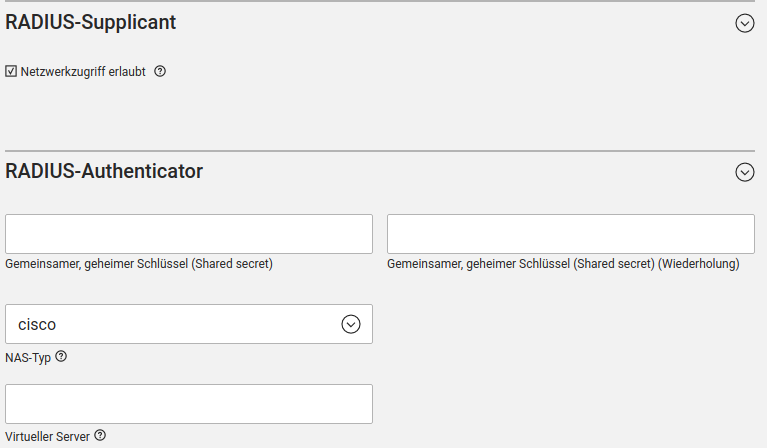Viewport: 767px width, 448px height.
Task: Open help icon beside Netzwerkzugriff erlaubt
Action: click(x=160, y=71)
